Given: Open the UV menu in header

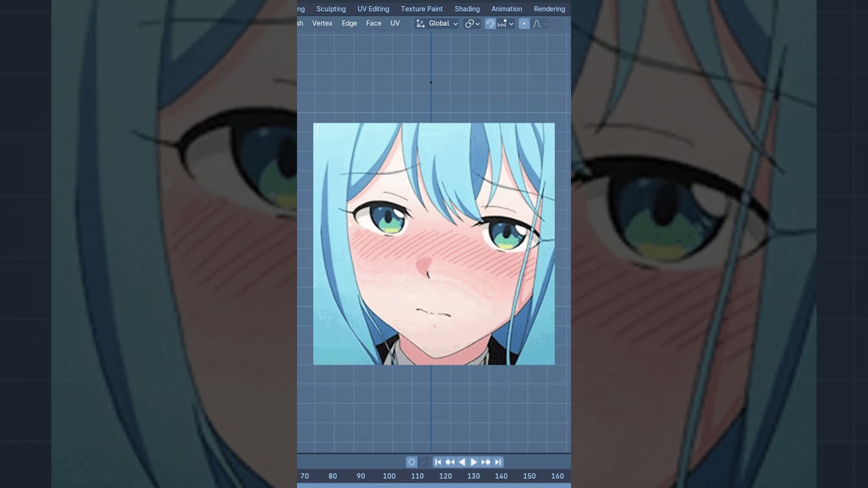Looking at the screenshot, I should pyautogui.click(x=395, y=23).
